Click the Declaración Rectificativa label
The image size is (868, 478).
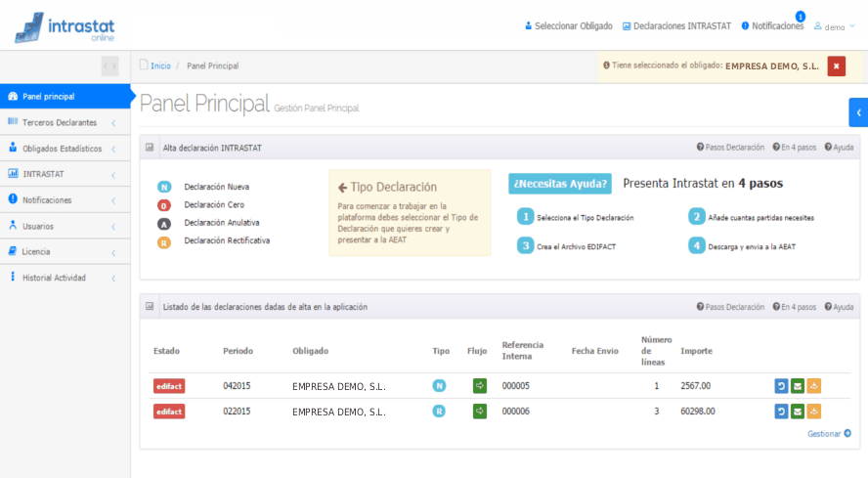tap(227, 240)
